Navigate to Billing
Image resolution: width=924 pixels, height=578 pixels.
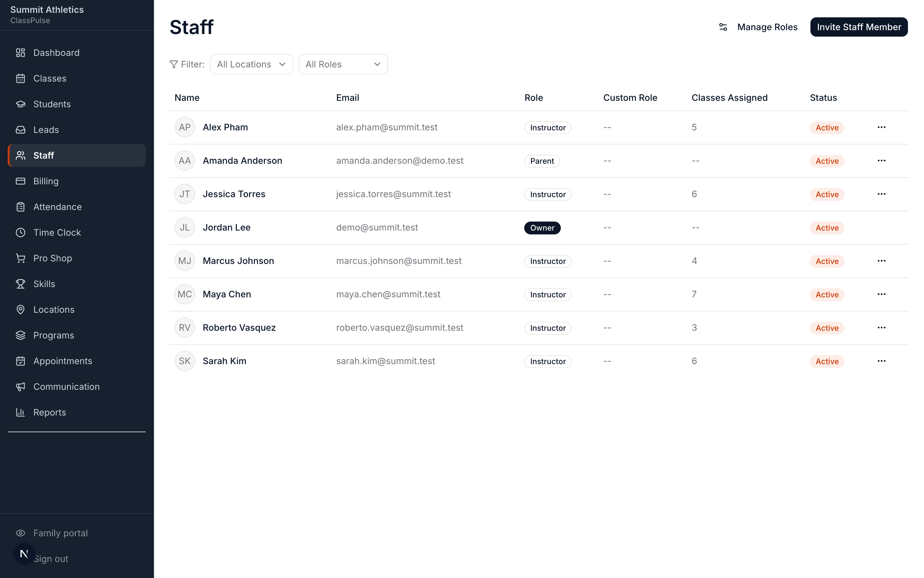(x=76, y=181)
